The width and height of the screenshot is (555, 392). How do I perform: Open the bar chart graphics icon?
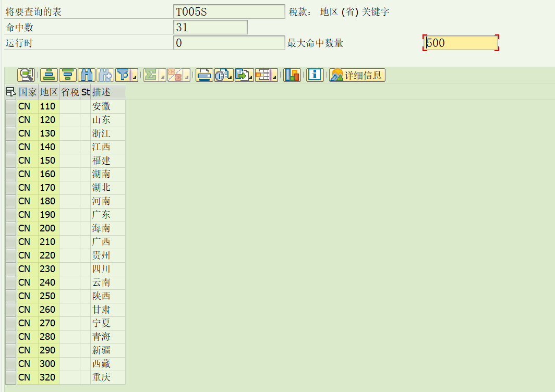tap(292, 75)
